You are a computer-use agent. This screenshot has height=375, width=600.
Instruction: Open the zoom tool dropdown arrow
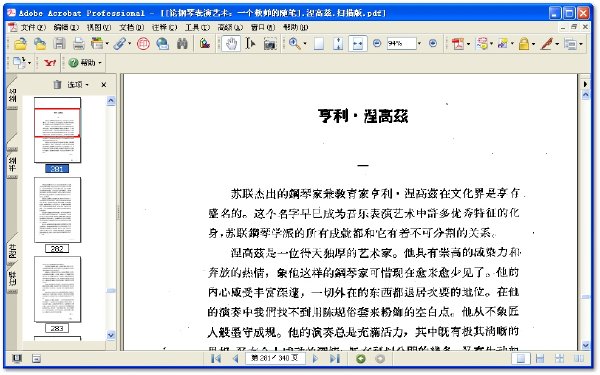pos(305,44)
